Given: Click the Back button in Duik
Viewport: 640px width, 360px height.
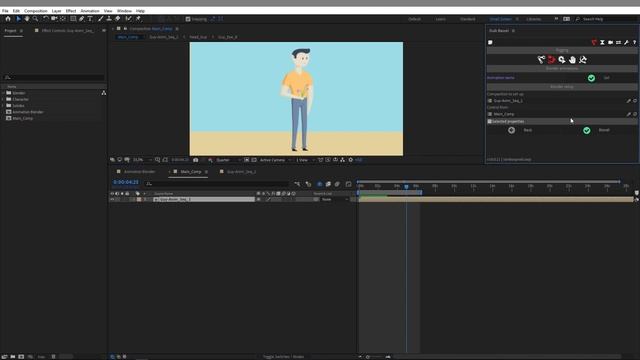Looking at the screenshot, I should [x=511, y=130].
